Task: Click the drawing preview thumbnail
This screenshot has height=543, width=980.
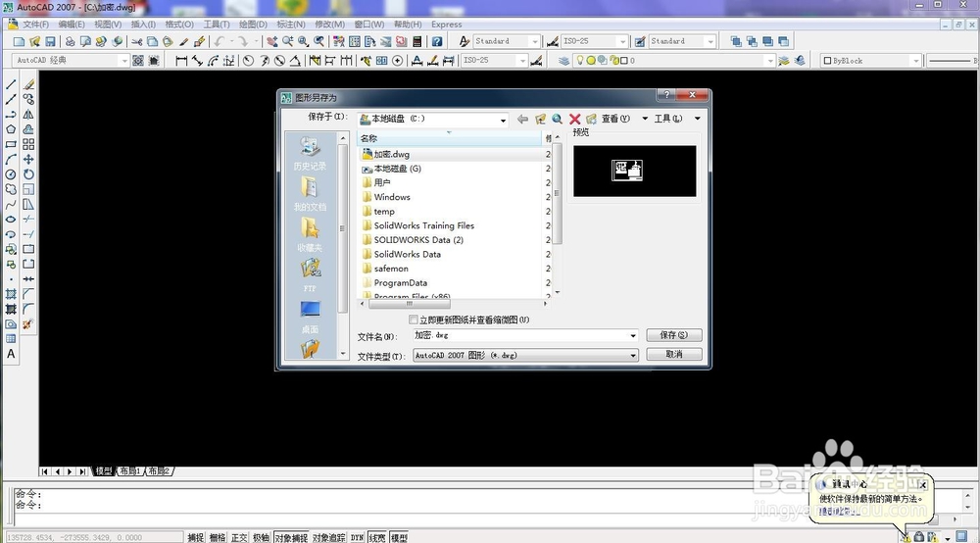Action: click(x=634, y=172)
